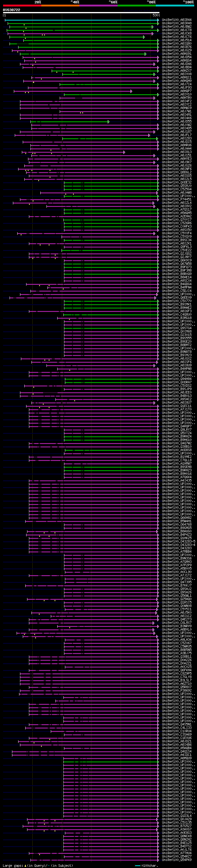
Task: Click the purple ~60% identity legend segment
Action: coord(98,6)
